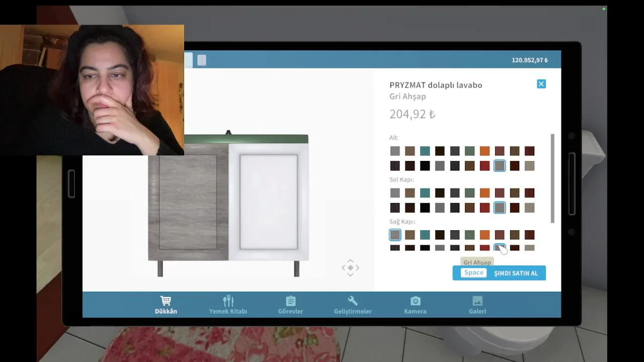This screenshot has height=362, width=644.
Task: Select the small tab icon beside the webcam overlay
Action: coord(202,60)
